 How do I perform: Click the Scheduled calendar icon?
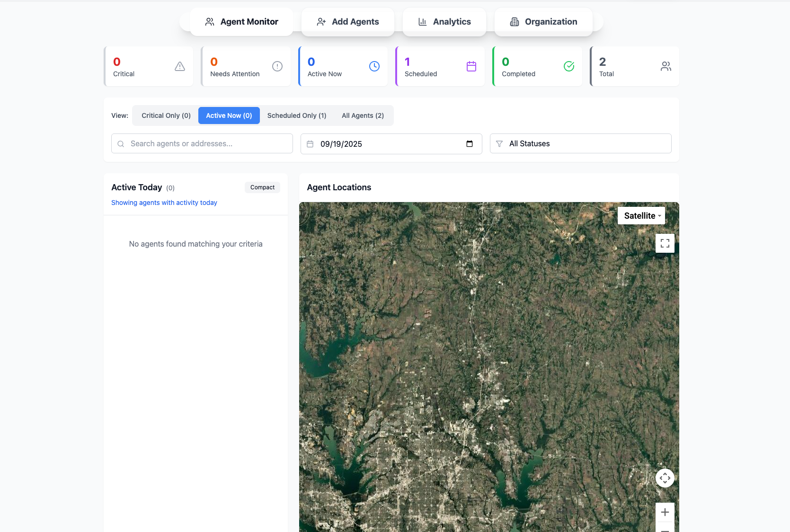[471, 66]
